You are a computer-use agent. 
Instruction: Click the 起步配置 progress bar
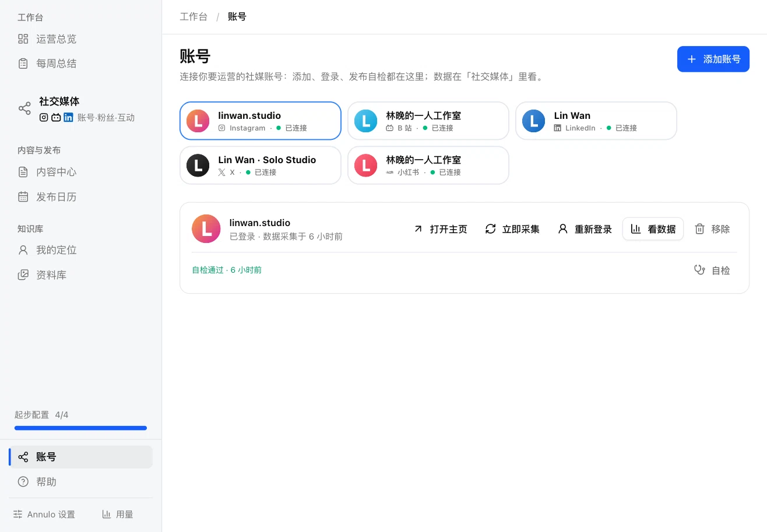point(80,428)
